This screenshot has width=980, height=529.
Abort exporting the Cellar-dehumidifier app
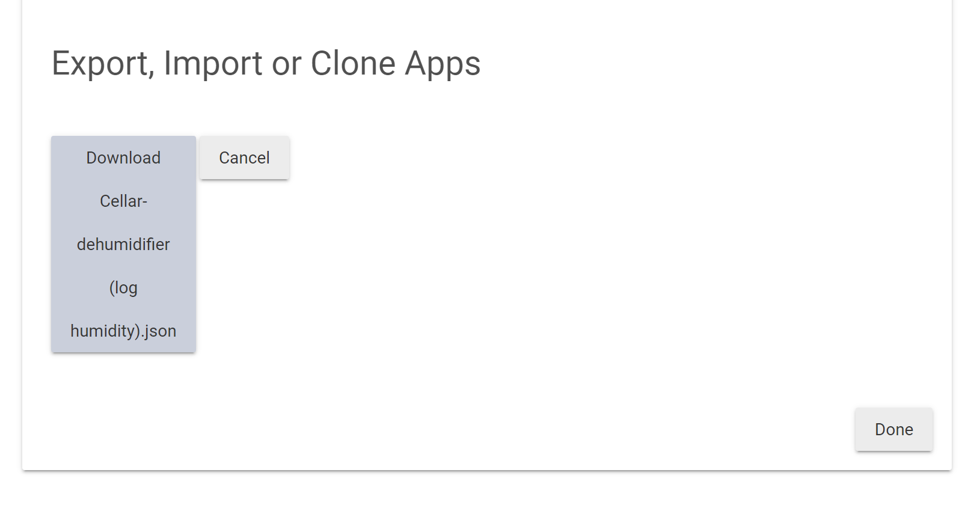click(x=243, y=157)
